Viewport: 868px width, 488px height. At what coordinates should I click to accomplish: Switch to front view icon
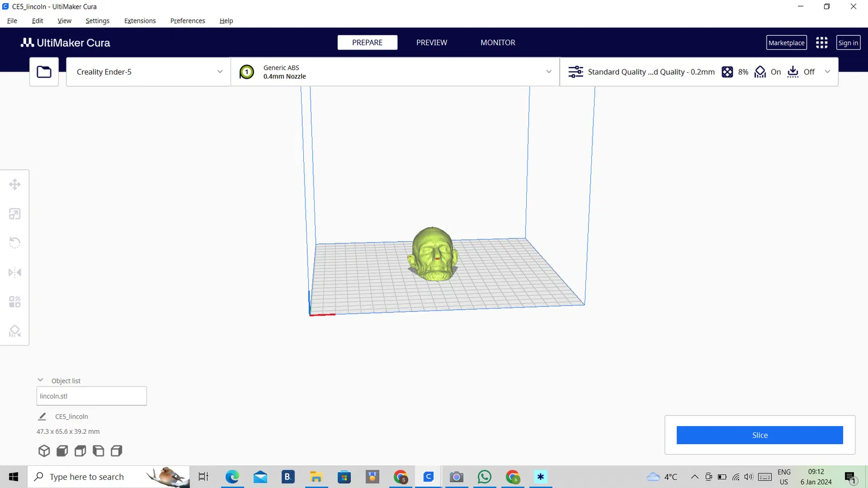[62, 451]
